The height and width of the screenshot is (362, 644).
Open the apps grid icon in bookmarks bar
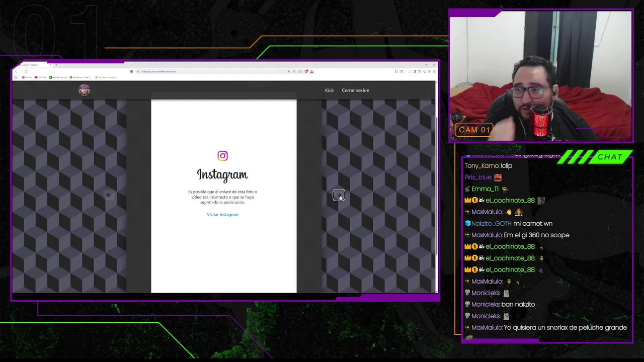pos(16,77)
